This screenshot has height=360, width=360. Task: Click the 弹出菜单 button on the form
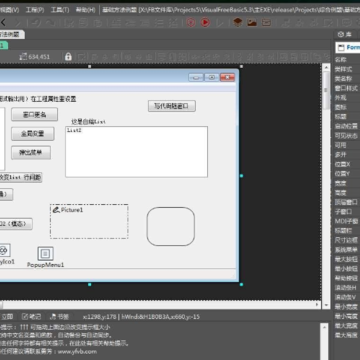click(31, 152)
